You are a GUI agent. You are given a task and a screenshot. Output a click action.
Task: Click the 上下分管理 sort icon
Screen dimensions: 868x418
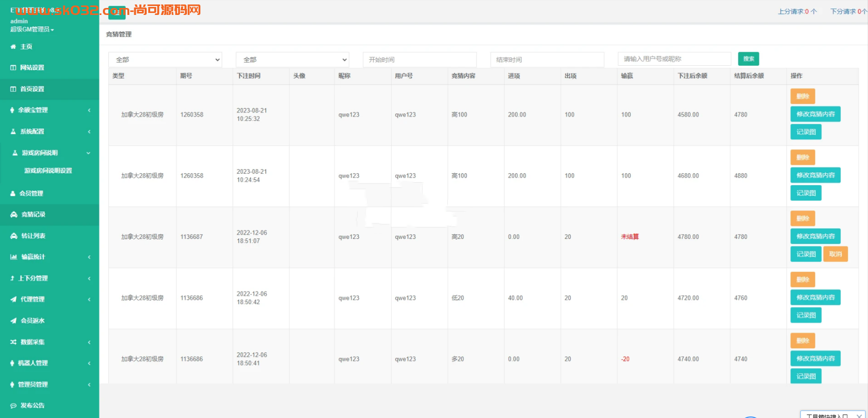point(12,278)
